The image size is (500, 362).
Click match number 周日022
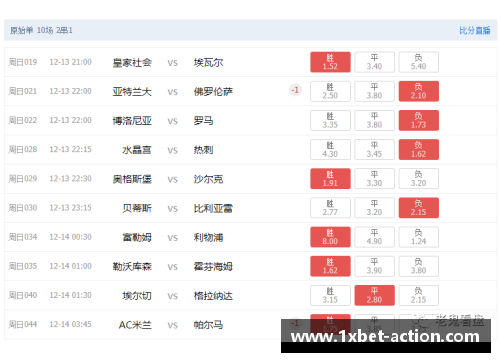point(23,120)
